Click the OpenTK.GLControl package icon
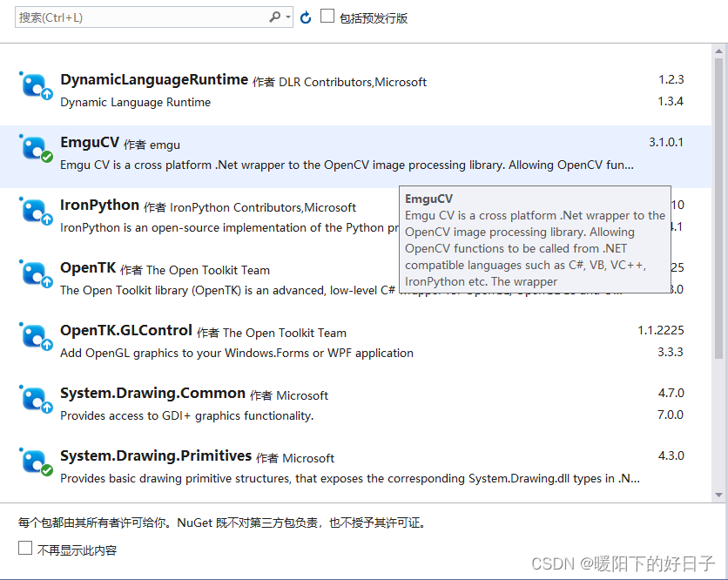The height and width of the screenshot is (580, 728). click(36, 336)
